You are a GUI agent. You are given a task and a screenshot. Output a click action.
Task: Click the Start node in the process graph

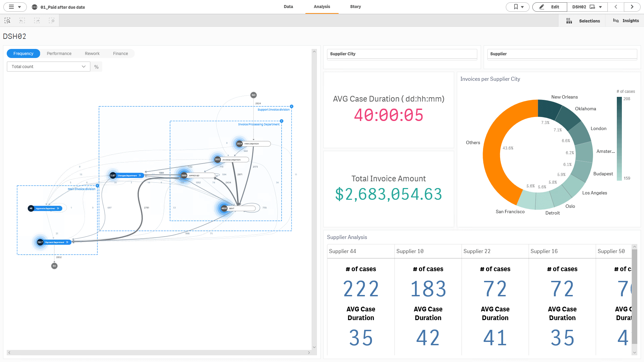(x=254, y=95)
